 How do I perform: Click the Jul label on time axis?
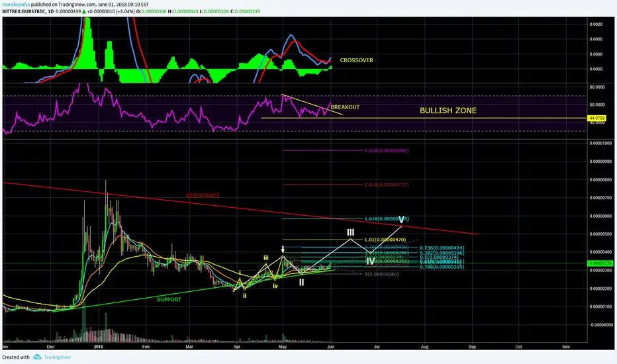tap(377, 347)
